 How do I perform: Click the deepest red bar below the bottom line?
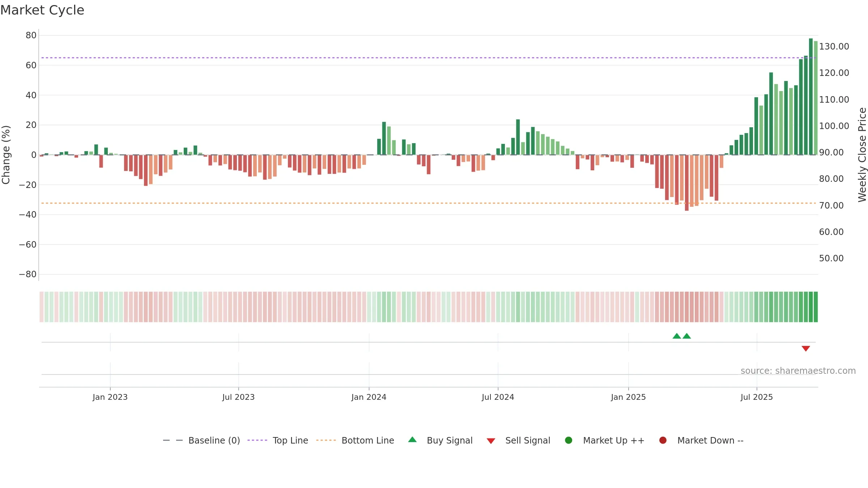click(687, 183)
